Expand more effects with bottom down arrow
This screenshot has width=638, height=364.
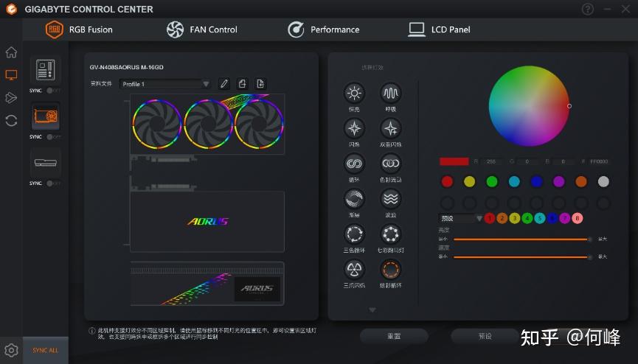(x=372, y=310)
